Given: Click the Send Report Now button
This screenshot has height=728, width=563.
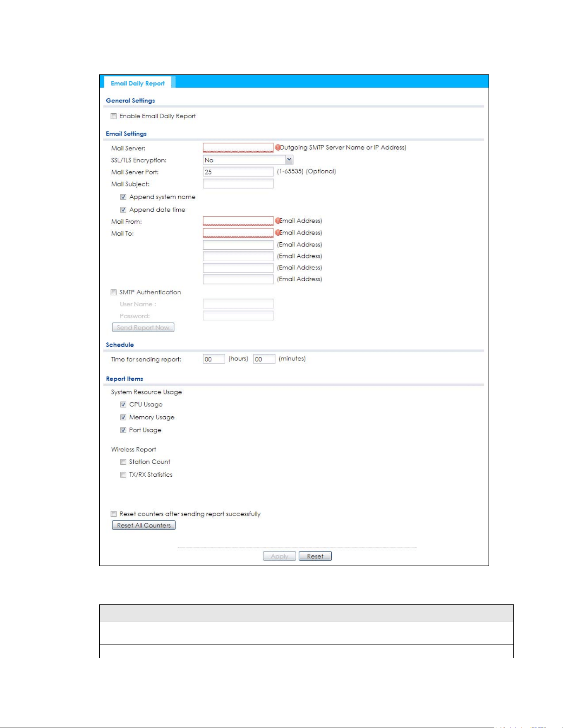Looking at the screenshot, I should point(143,327).
